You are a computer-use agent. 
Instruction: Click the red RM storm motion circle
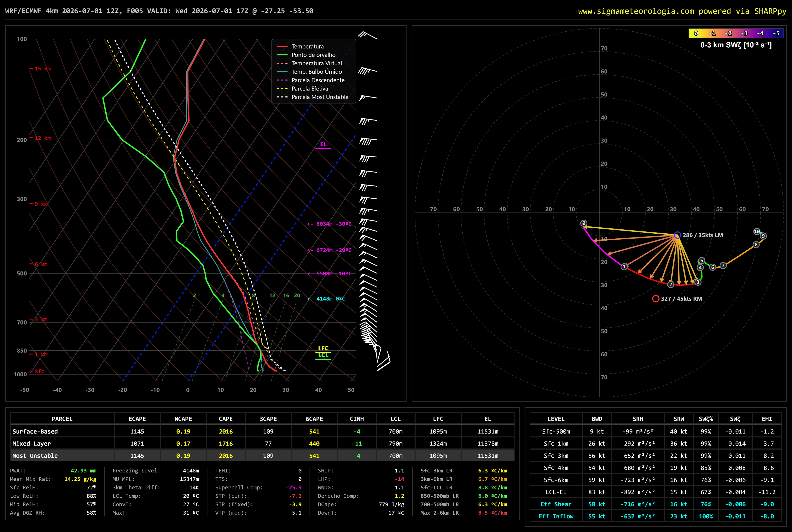[x=656, y=299]
